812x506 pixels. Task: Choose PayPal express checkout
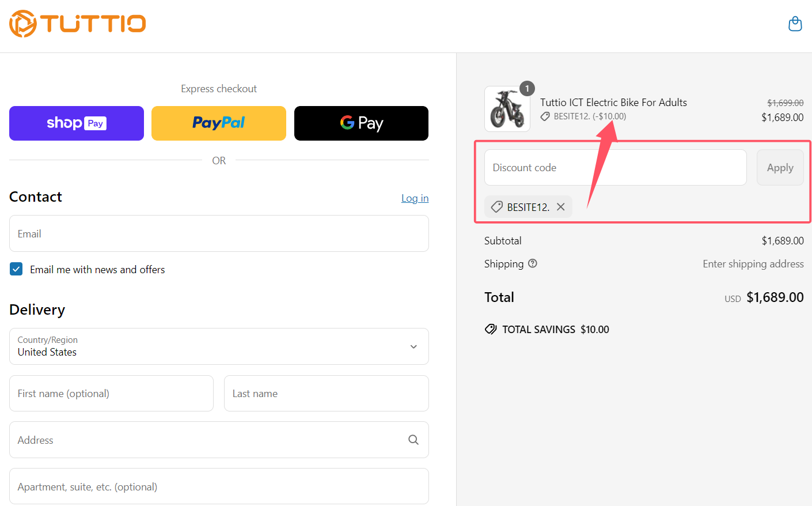point(219,123)
